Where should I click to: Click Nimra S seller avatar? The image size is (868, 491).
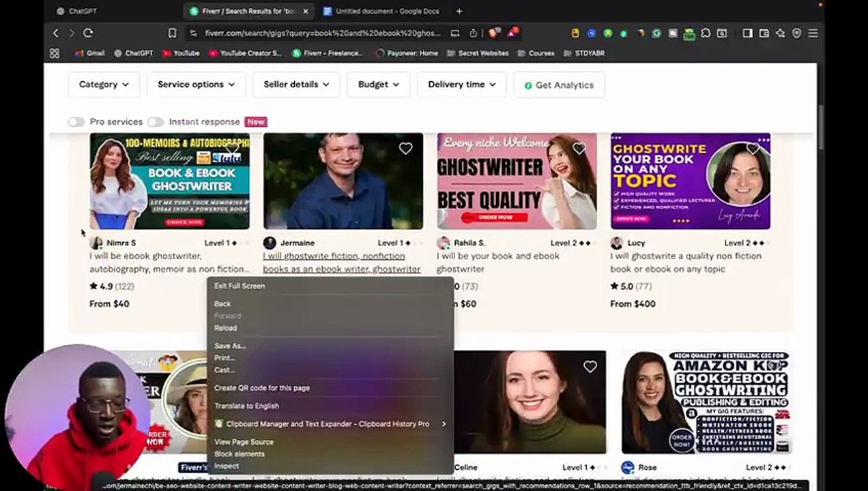tap(96, 243)
